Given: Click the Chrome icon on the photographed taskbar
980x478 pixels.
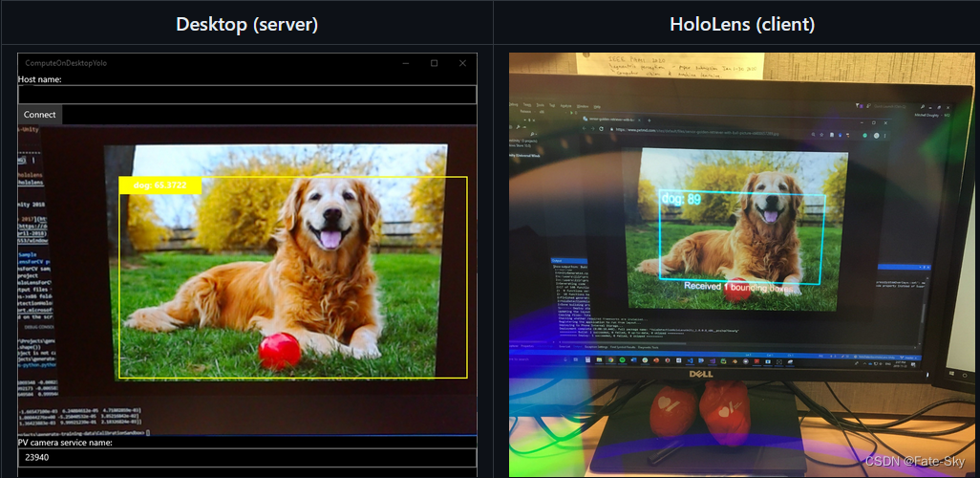Looking at the screenshot, I should 610,359.
